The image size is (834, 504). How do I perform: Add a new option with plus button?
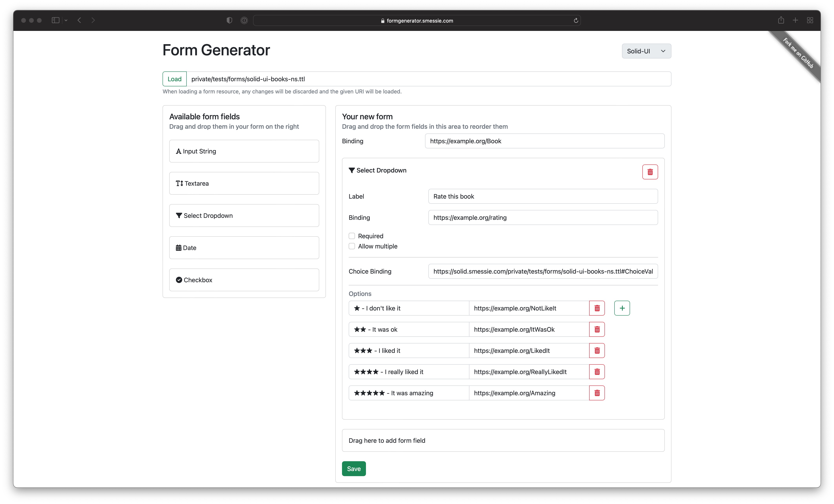[x=622, y=308]
